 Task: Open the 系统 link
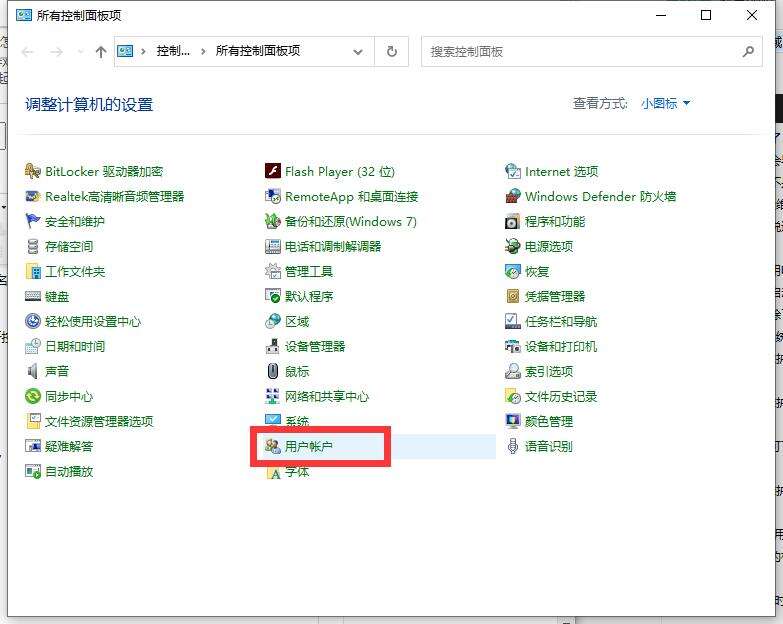click(x=297, y=421)
